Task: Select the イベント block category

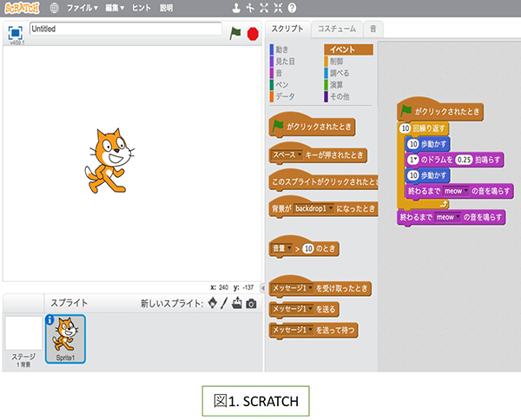Action: tap(348, 49)
